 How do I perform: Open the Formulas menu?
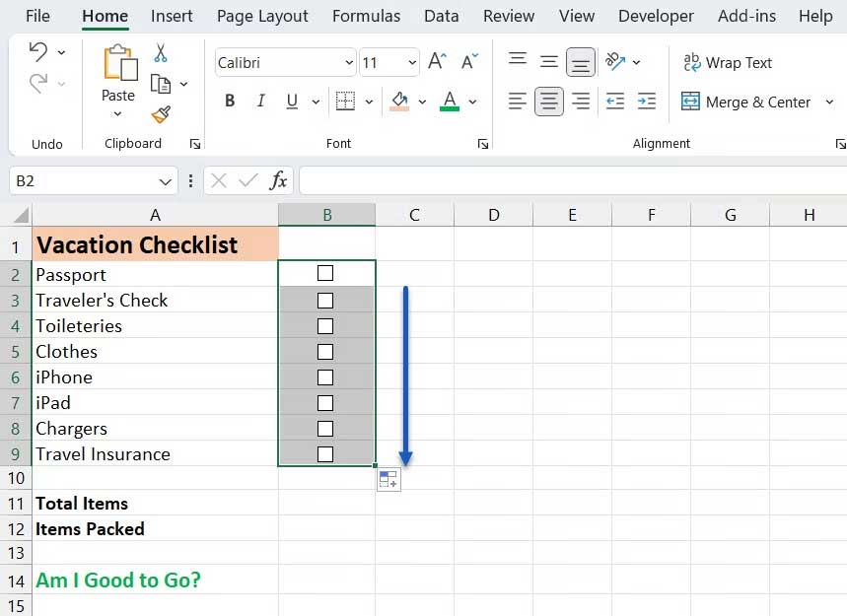click(366, 16)
